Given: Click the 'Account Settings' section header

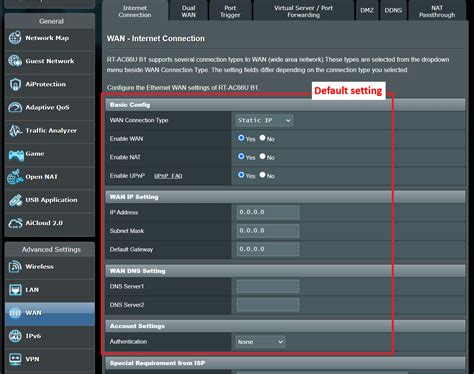Looking at the screenshot, I should click(286, 326).
